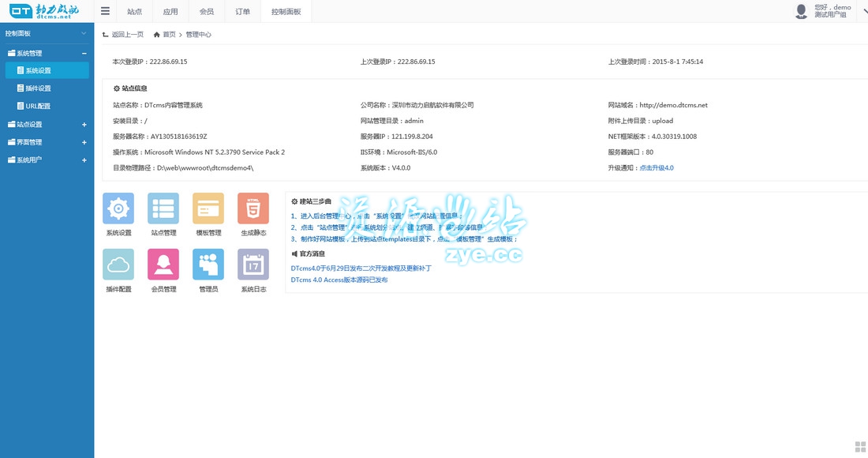This screenshot has width=868, height=458.
Task: Open the 插件配置 cloud tile icon
Action: 118,265
